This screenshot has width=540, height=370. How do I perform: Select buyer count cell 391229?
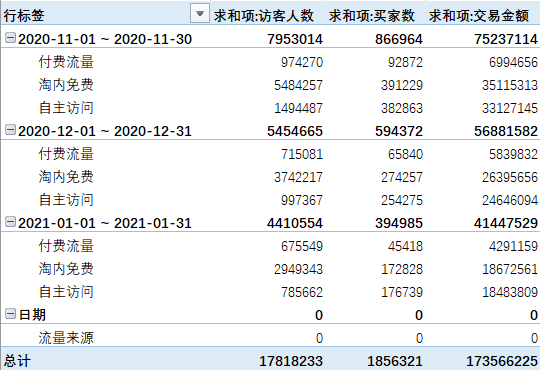[402, 85]
